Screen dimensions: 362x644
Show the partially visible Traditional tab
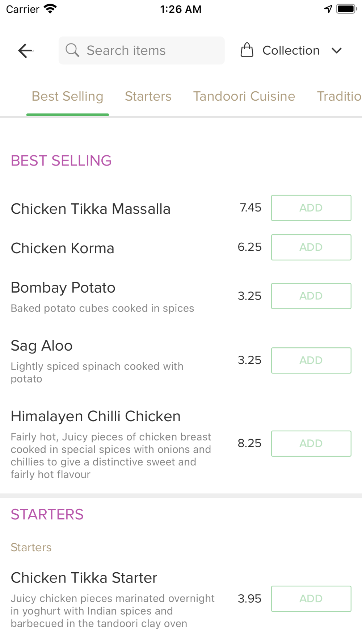tap(339, 96)
